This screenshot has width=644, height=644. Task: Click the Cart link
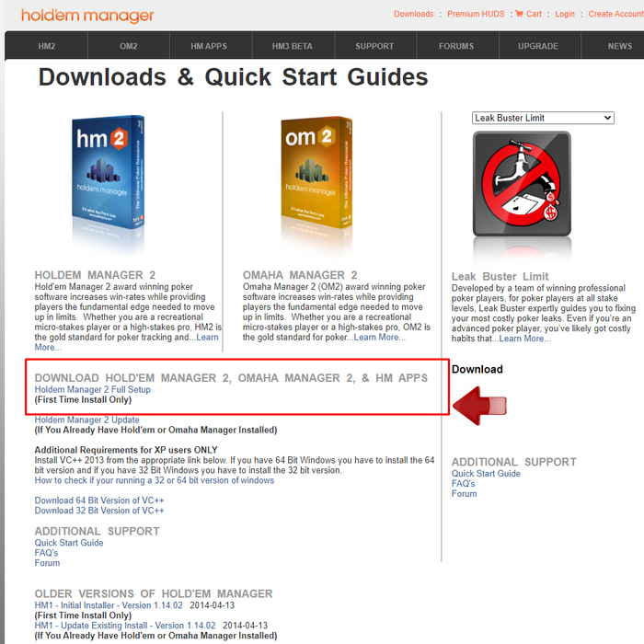point(534,14)
